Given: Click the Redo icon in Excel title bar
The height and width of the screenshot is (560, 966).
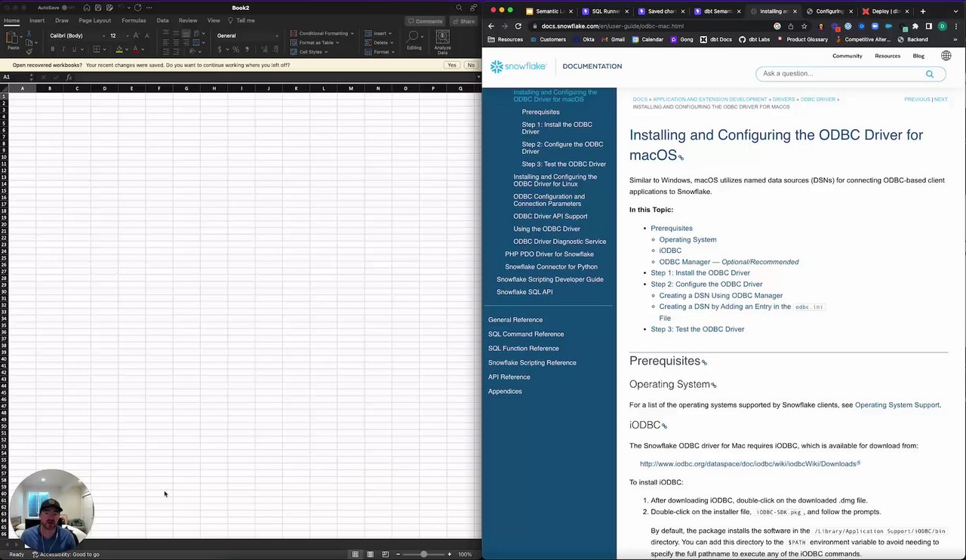Looking at the screenshot, I should (x=137, y=8).
